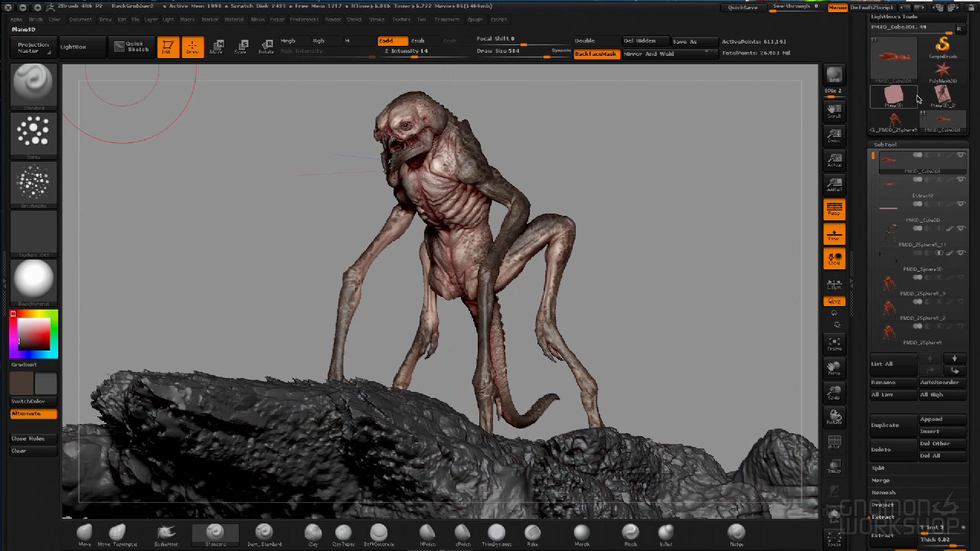Duplicate the current subtool
This screenshot has height=551, width=980.
click(x=892, y=425)
